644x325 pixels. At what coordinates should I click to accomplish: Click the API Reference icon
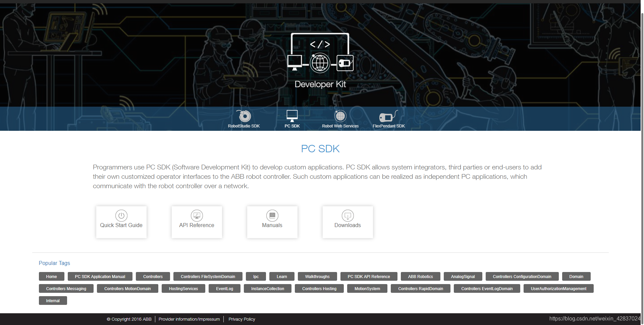pos(197,216)
